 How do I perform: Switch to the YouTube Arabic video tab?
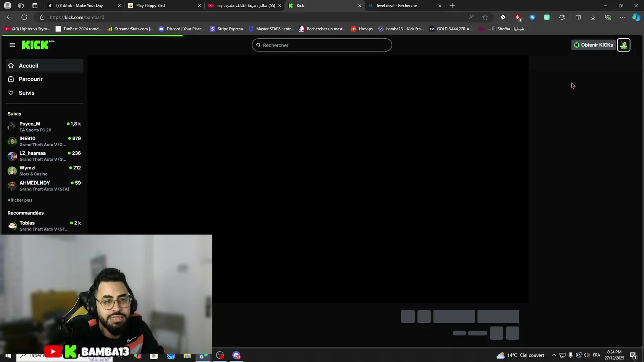tap(244, 6)
